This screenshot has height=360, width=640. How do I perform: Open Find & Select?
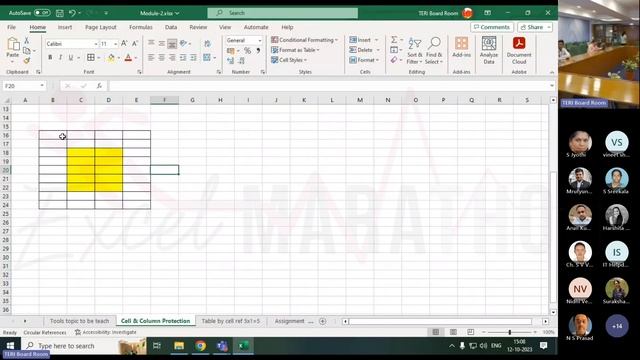coord(433,51)
